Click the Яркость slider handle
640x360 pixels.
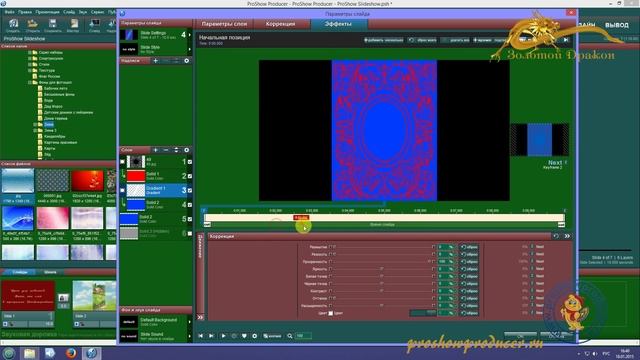(x=382, y=269)
